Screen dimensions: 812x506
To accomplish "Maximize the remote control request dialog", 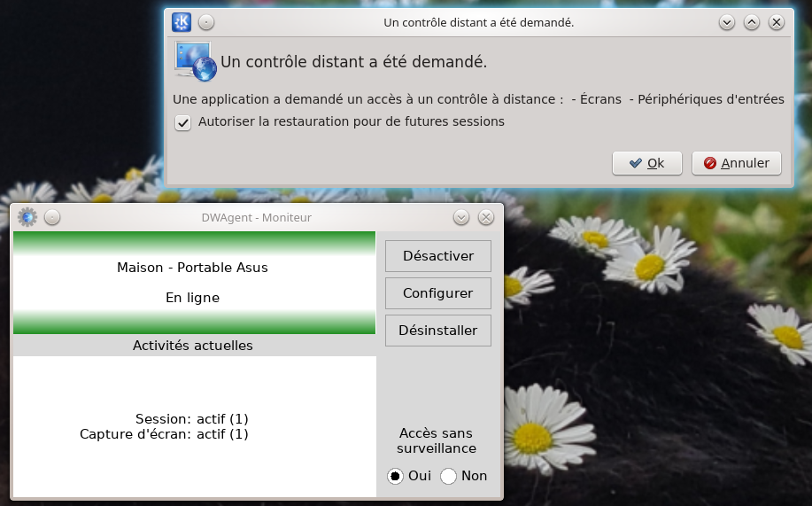I will point(752,22).
